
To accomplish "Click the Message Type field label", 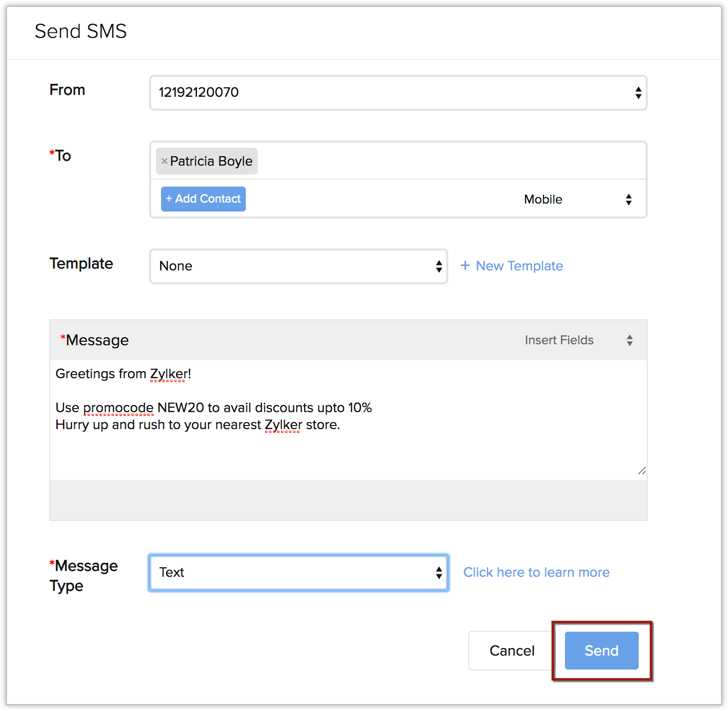I will [x=84, y=575].
